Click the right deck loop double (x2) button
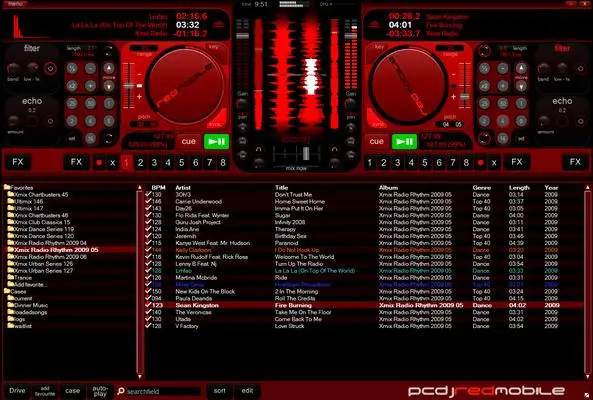Image resolution: width=593 pixels, height=400 pixels. click(484, 86)
